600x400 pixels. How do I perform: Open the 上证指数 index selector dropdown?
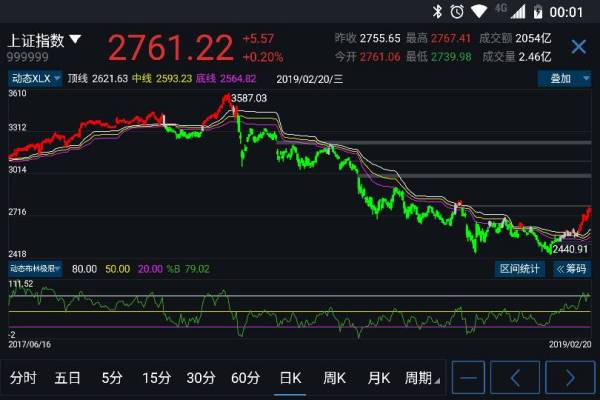tap(44, 41)
